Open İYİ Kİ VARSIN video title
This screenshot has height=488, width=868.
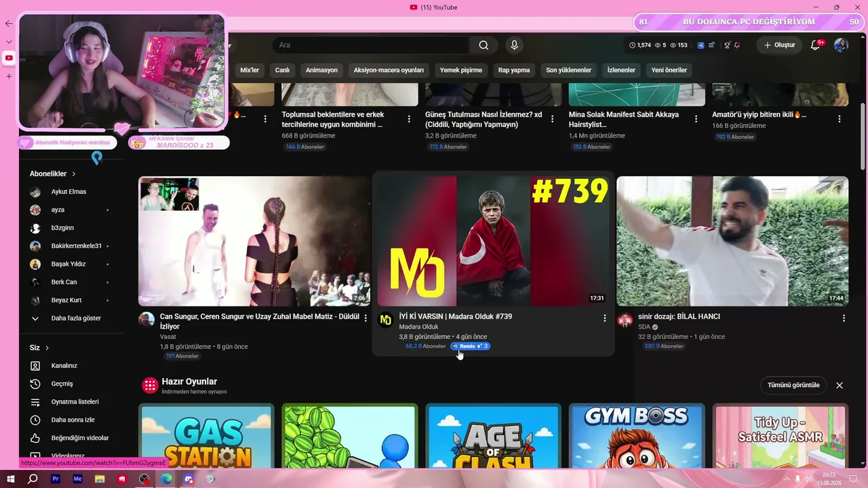456,317
